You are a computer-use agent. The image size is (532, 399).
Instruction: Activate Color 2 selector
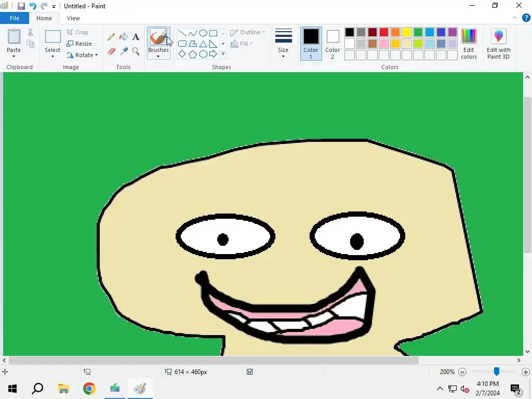[332, 43]
